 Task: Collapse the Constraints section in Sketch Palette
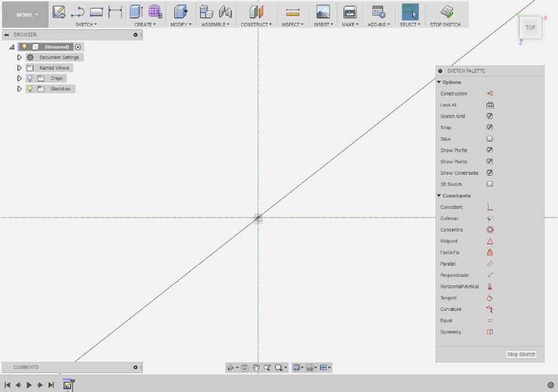(x=439, y=195)
